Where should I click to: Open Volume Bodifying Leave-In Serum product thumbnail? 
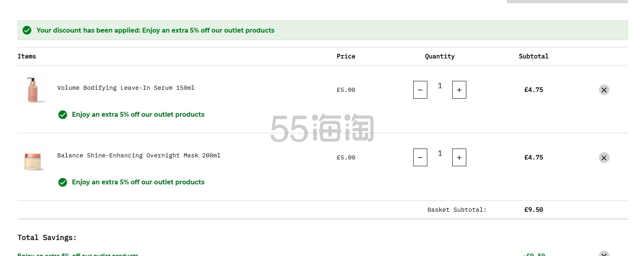(33, 90)
